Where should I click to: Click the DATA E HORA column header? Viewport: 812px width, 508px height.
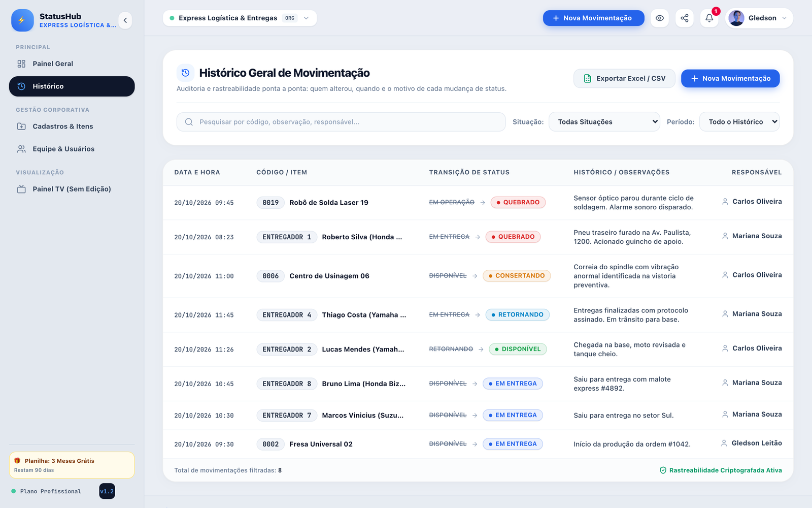pyautogui.click(x=197, y=172)
